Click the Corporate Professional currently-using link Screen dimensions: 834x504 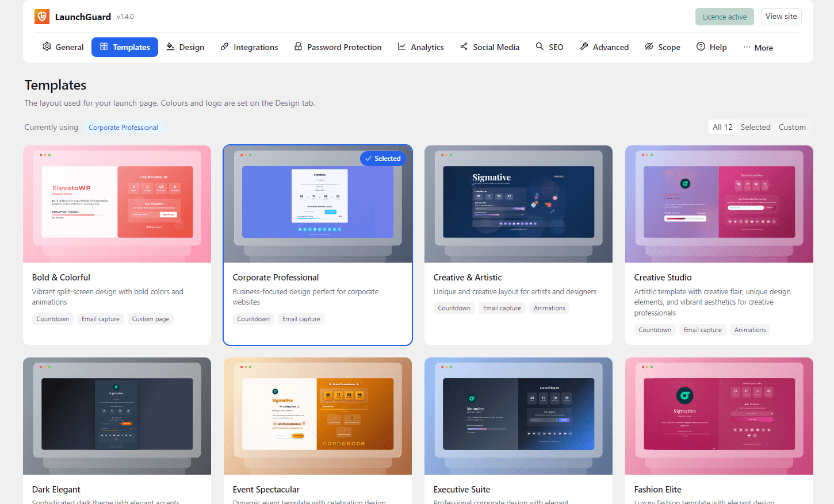[123, 128]
